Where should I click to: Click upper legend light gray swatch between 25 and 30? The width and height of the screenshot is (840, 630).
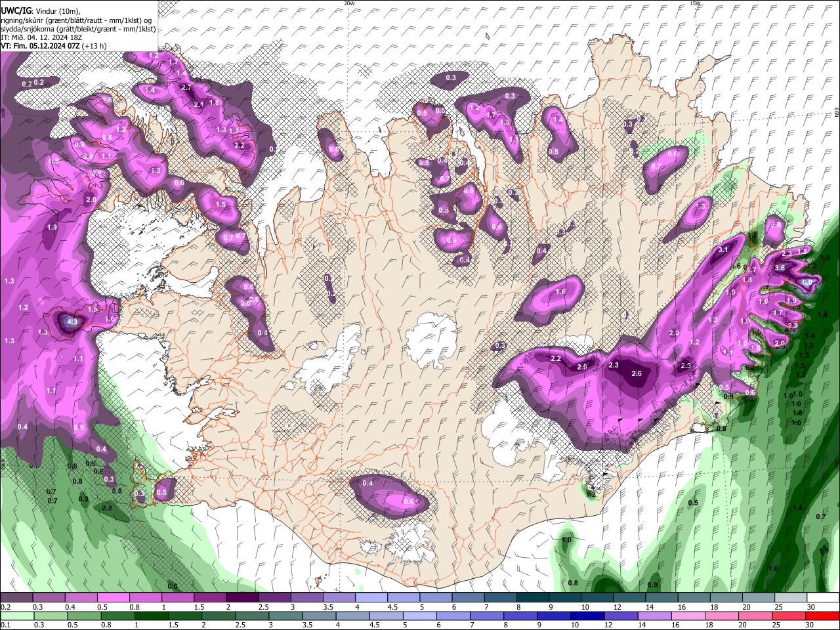click(791, 598)
